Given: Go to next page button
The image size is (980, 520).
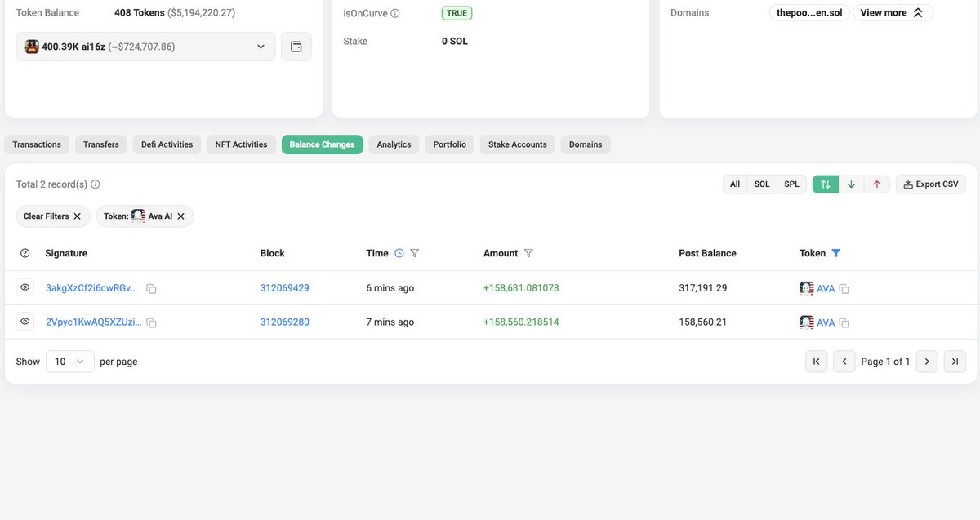Looking at the screenshot, I should coord(927,362).
